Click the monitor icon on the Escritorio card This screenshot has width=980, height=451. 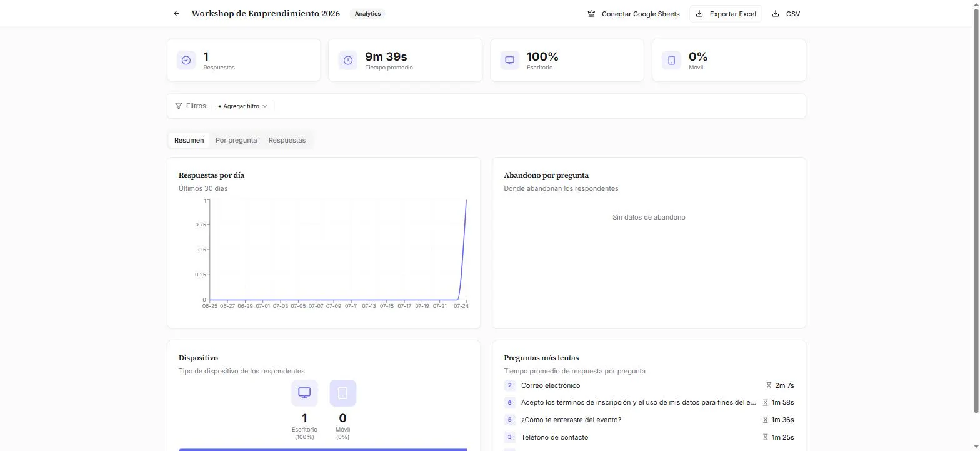509,60
